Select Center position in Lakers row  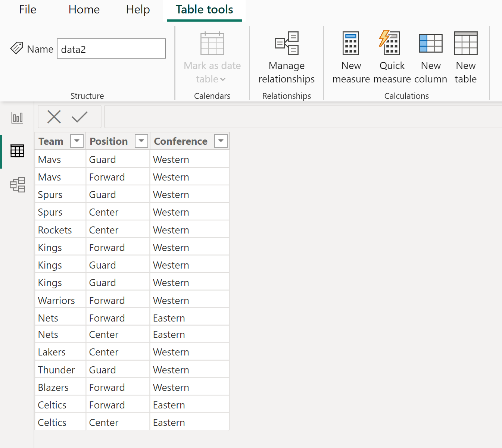click(118, 352)
